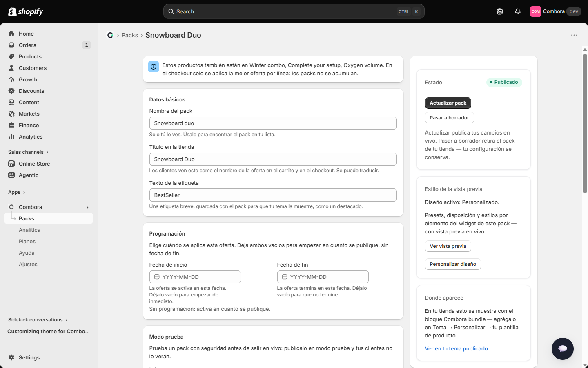Select Combora app in sidebar
Viewport: 588px width, 368px height.
click(49, 207)
